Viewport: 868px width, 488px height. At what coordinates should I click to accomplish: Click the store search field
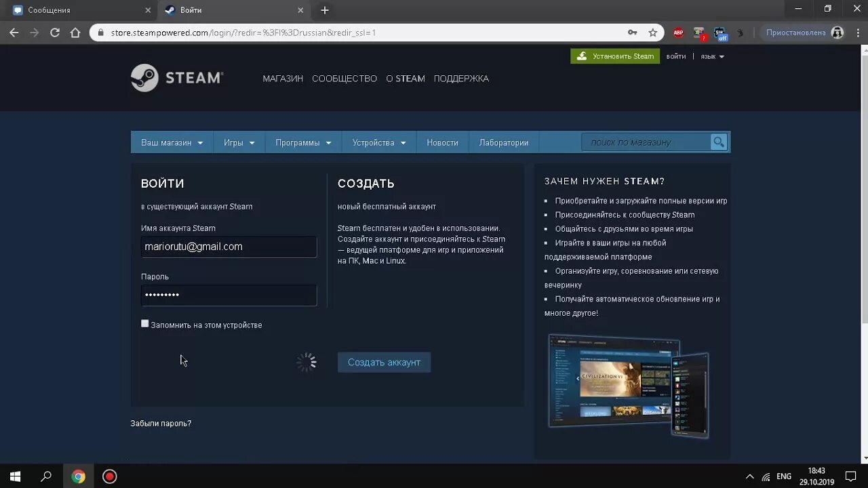(646, 142)
